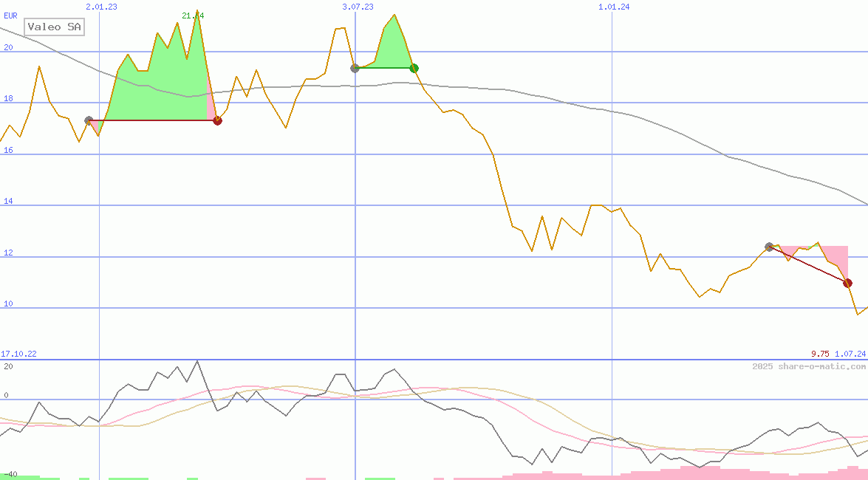Click the 21.44 peak price label
The width and height of the screenshot is (868, 480).
[x=193, y=16]
